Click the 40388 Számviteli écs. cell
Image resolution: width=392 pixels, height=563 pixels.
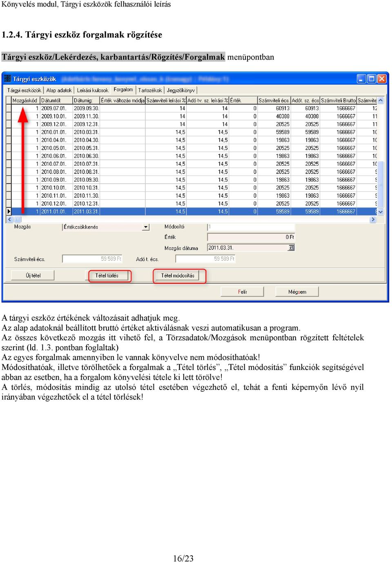[274, 116]
